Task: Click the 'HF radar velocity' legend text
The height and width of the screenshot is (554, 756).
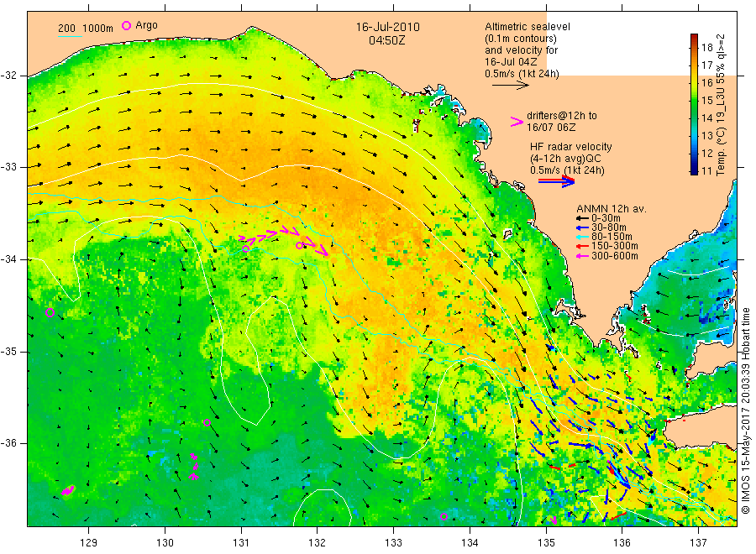Action: (x=571, y=146)
